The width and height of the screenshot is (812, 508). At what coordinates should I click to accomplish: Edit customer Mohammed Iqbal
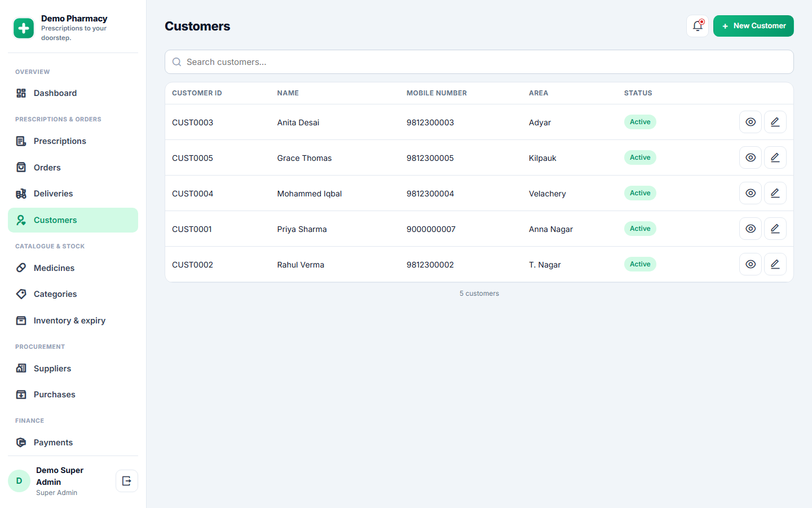[775, 193]
